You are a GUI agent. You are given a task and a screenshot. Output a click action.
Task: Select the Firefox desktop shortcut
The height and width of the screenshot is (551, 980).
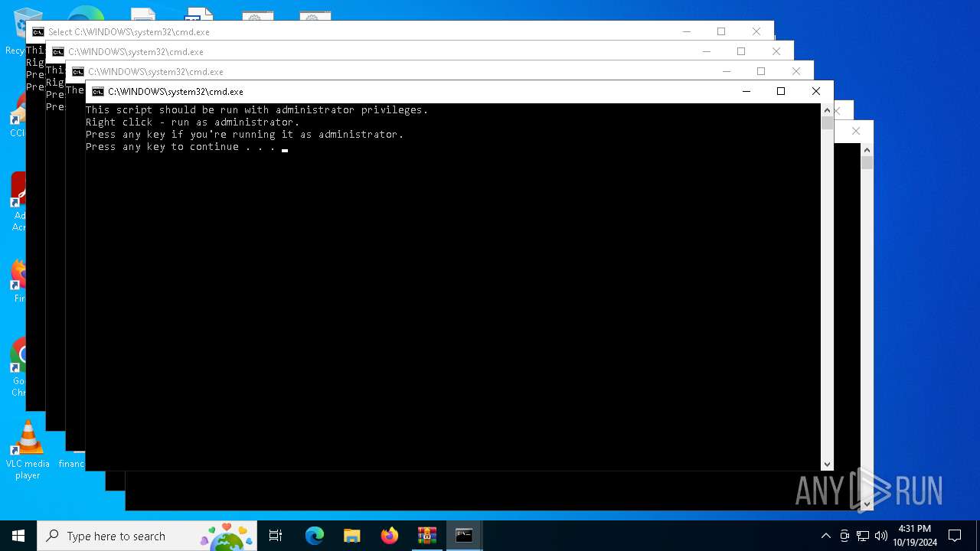point(17,280)
